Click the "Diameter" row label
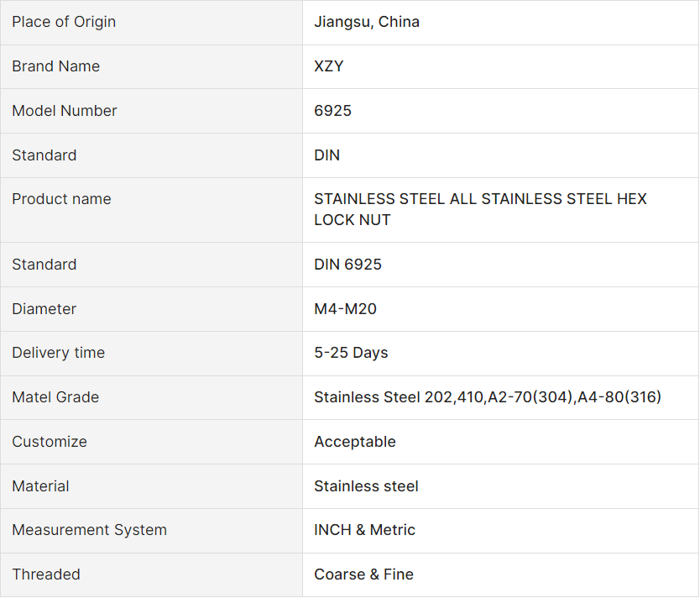Image resolution: width=700 pixels, height=598 pixels. (44, 309)
